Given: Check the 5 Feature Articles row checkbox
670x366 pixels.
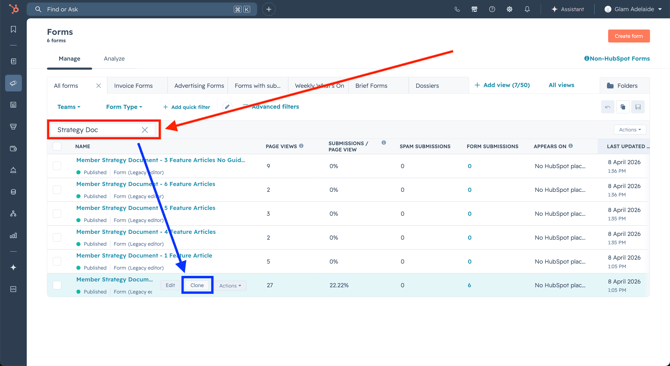Looking at the screenshot, I should 57,214.
